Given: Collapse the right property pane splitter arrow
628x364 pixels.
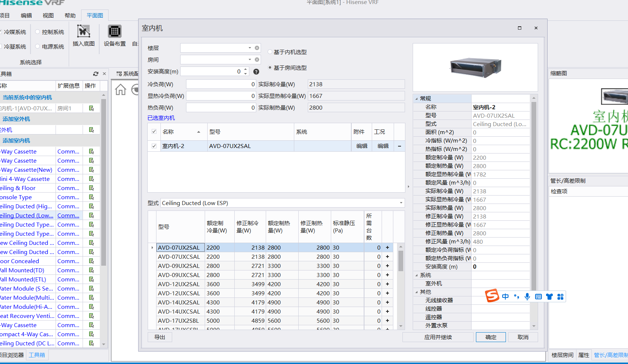Looking at the screenshot, I should point(408,186).
